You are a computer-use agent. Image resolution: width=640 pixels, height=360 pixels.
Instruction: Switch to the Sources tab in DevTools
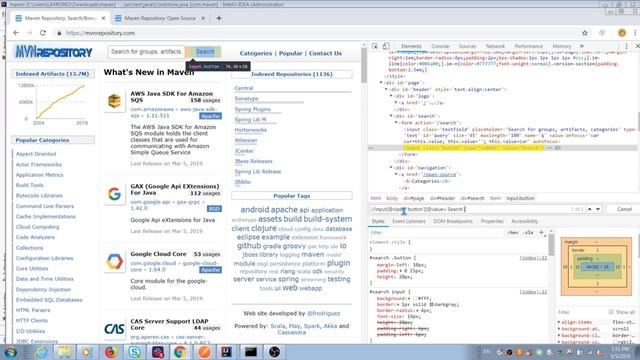(x=467, y=46)
